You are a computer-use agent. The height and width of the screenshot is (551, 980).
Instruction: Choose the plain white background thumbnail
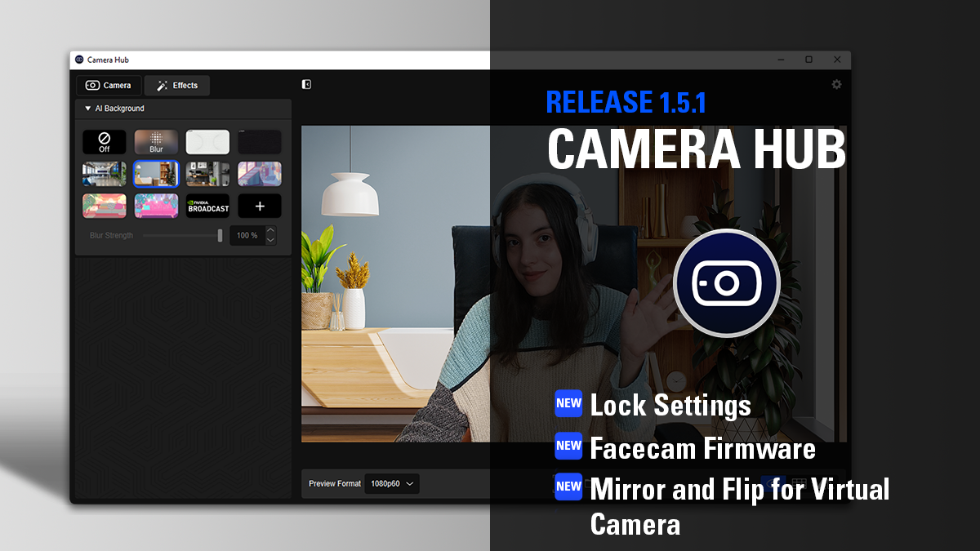[x=207, y=142]
